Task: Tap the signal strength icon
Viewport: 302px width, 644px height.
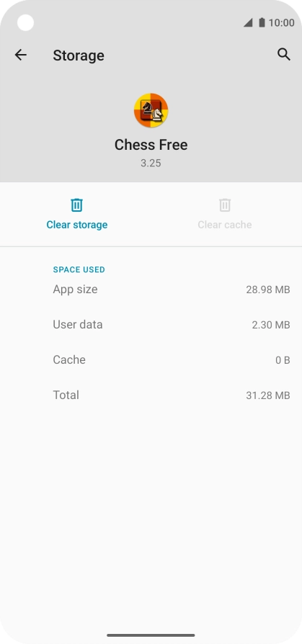Action: click(x=248, y=22)
